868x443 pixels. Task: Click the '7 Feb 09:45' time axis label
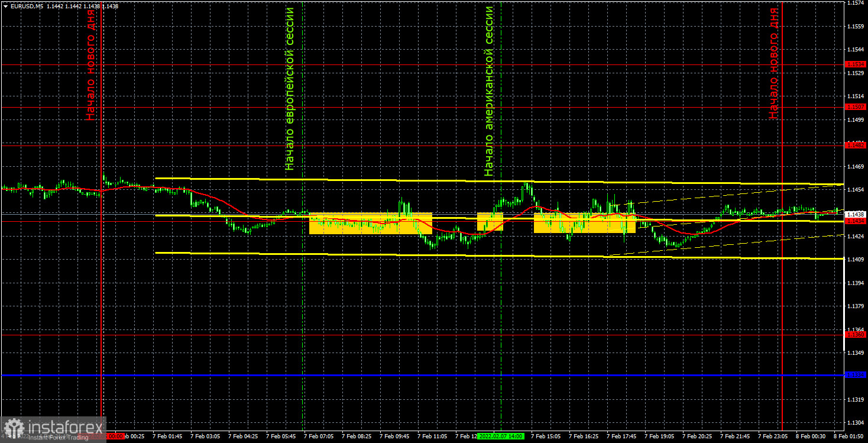394,436
